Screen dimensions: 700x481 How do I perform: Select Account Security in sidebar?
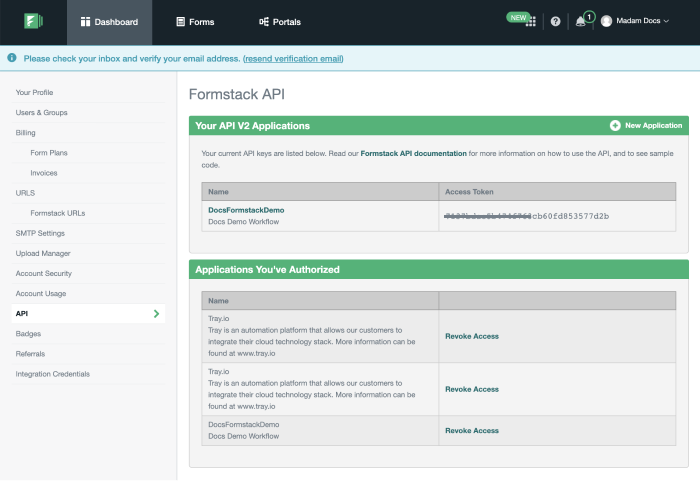pos(43,273)
